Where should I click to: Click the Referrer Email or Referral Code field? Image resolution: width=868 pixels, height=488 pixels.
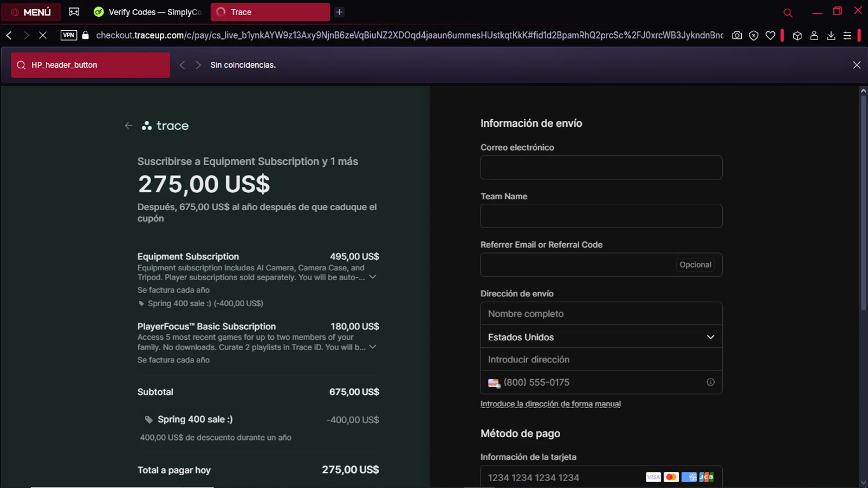pos(601,265)
